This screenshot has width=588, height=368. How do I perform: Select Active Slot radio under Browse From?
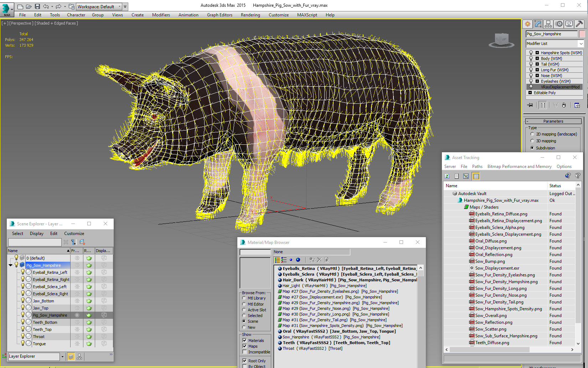[244, 310]
